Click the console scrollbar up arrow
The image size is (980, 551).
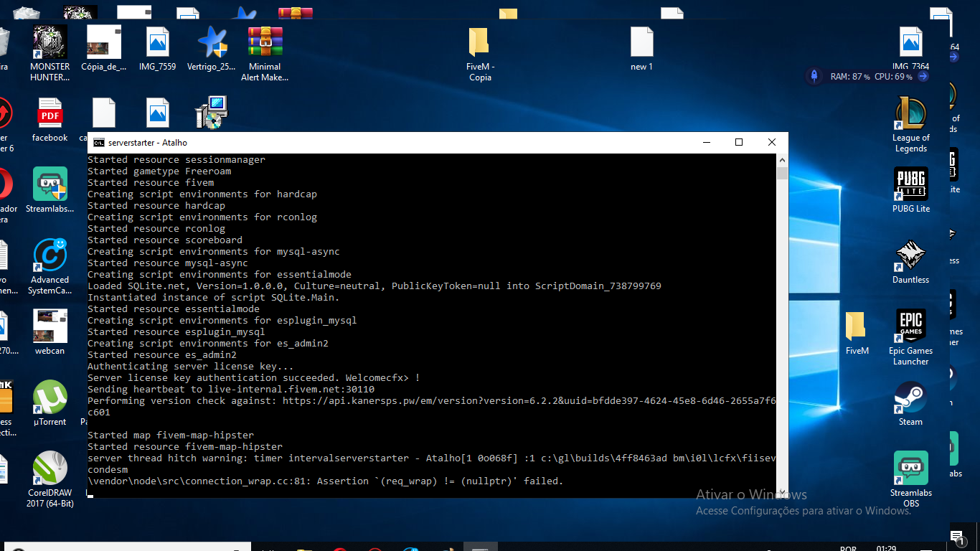pyautogui.click(x=782, y=160)
